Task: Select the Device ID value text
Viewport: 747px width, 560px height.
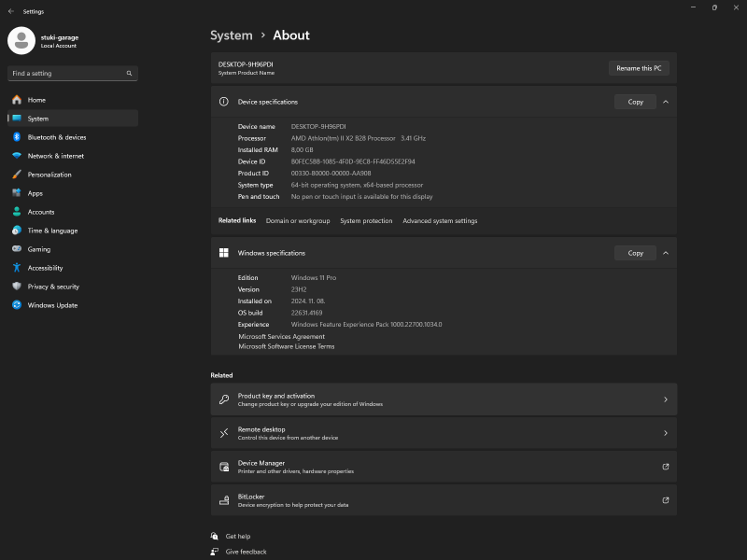Action: click(353, 161)
